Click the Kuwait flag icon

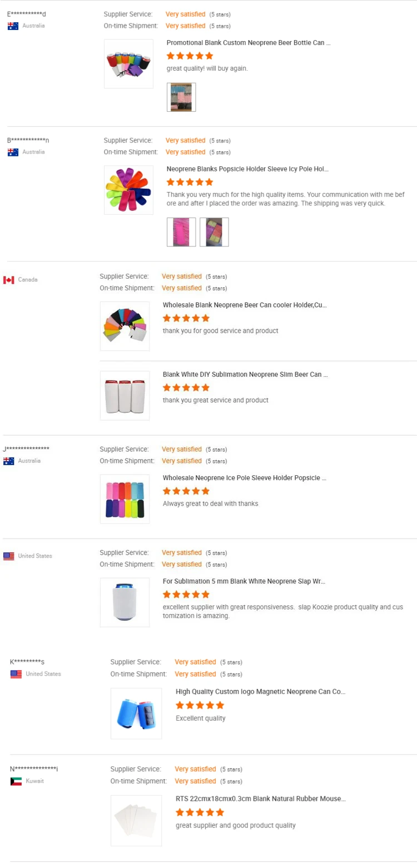point(16,781)
